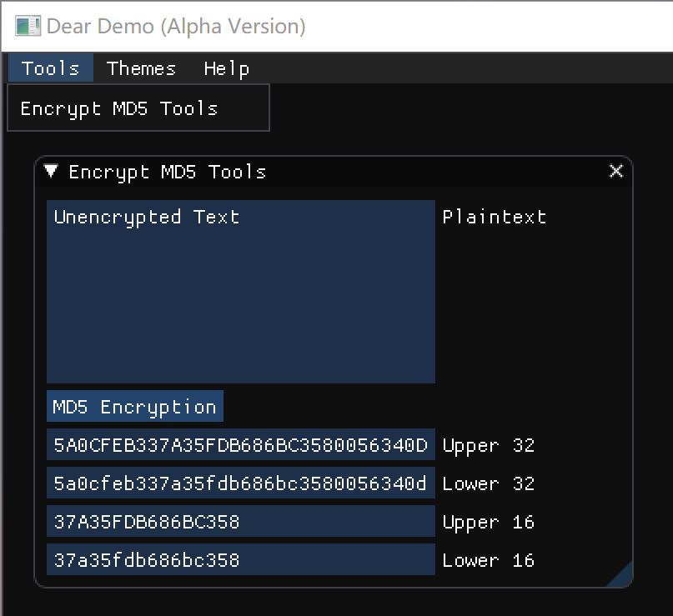
Task: Open the Themes menu
Action: (x=141, y=68)
